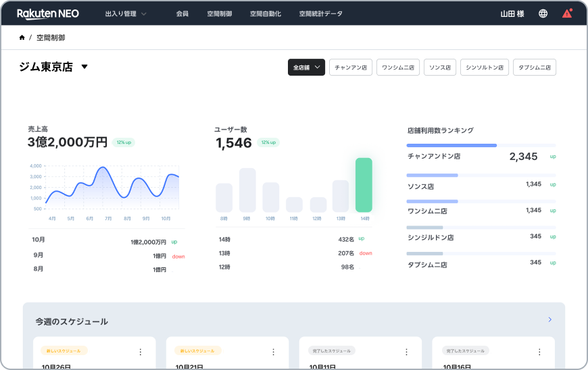Select the チャンアン店 store filter
Screen dimensions: 588x370
click(350, 68)
